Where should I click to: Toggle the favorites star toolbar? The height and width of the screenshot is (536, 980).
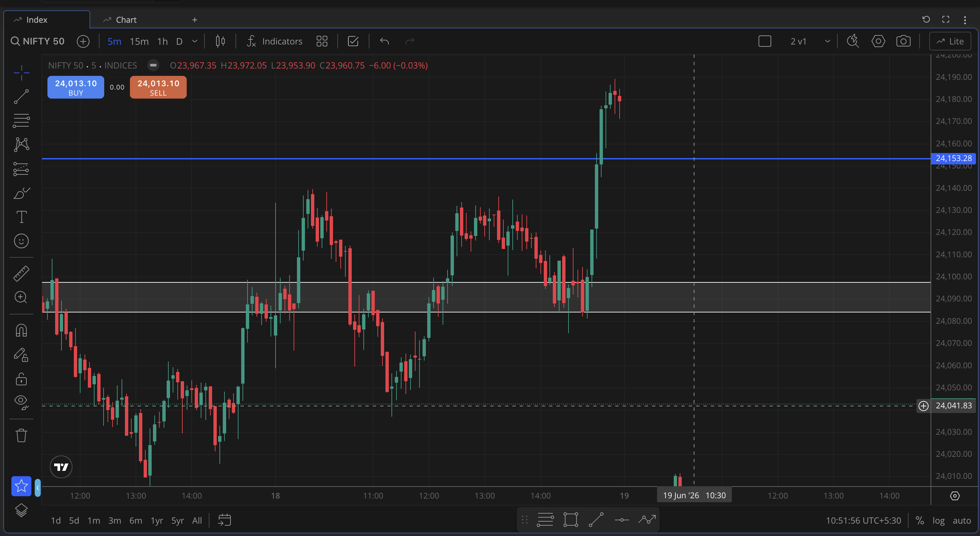[x=21, y=486]
